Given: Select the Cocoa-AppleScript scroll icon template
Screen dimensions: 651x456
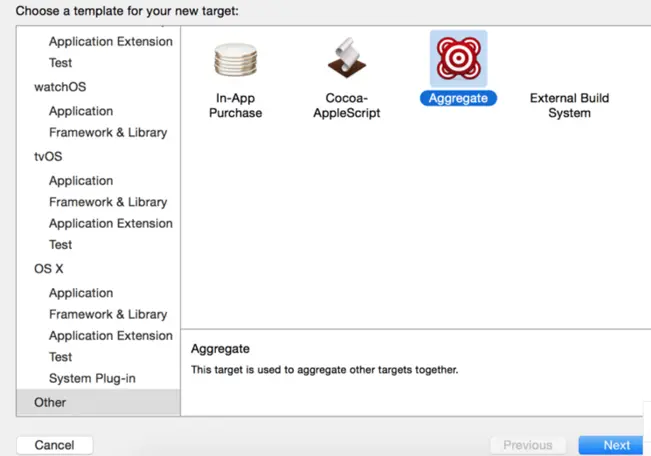Looking at the screenshot, I should pyautogui.click(x=347, y=58).
